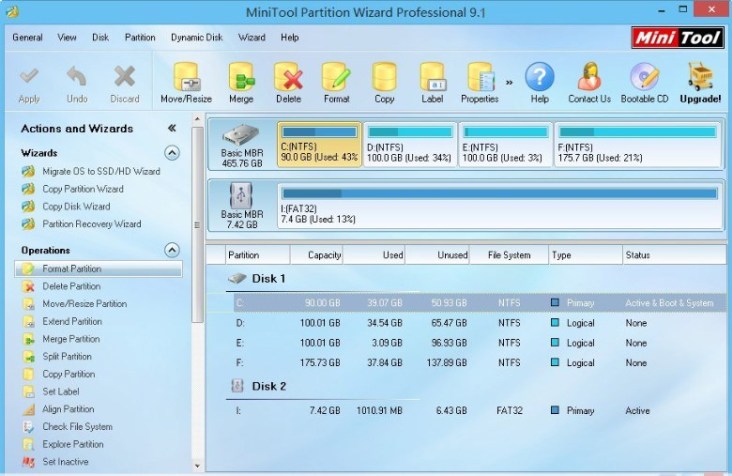Collapse the Actions and Wizards panel

click(x=172, y=128)
